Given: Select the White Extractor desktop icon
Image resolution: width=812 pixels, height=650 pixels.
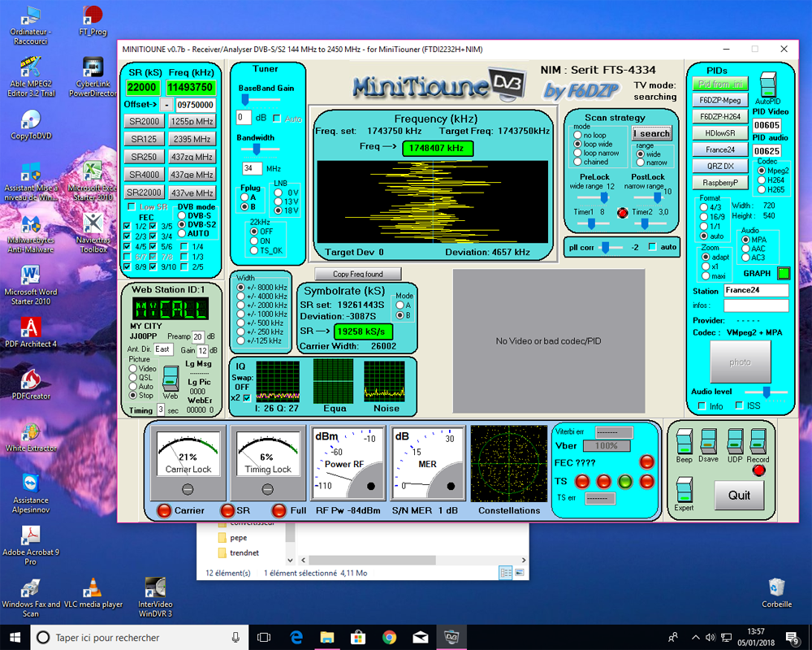Looking at the screenshot, I should point(31,437).
